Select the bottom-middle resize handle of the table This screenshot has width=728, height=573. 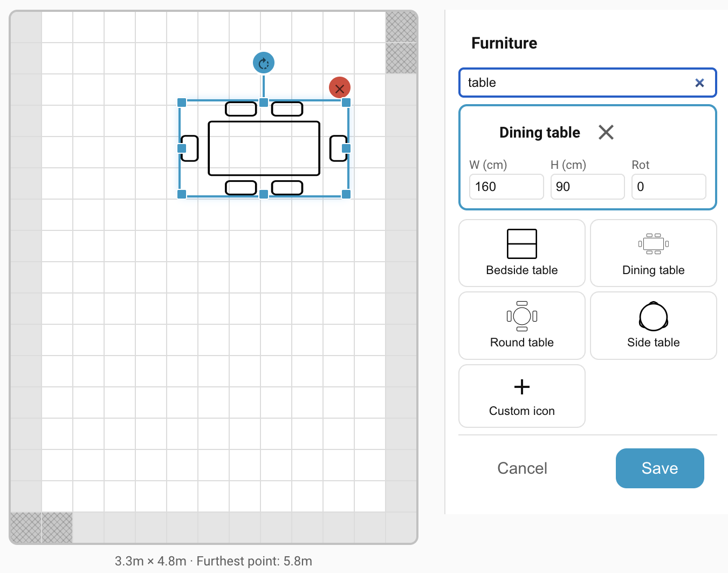click(264, 194)
